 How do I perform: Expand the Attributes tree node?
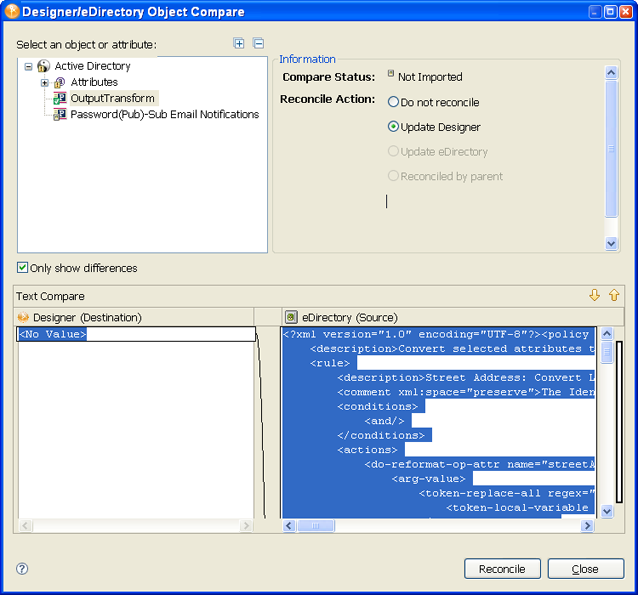(45, 83)
